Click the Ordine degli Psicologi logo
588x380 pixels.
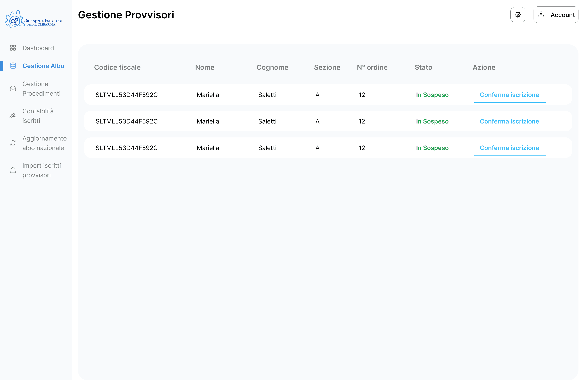click(x=34, y=19)
